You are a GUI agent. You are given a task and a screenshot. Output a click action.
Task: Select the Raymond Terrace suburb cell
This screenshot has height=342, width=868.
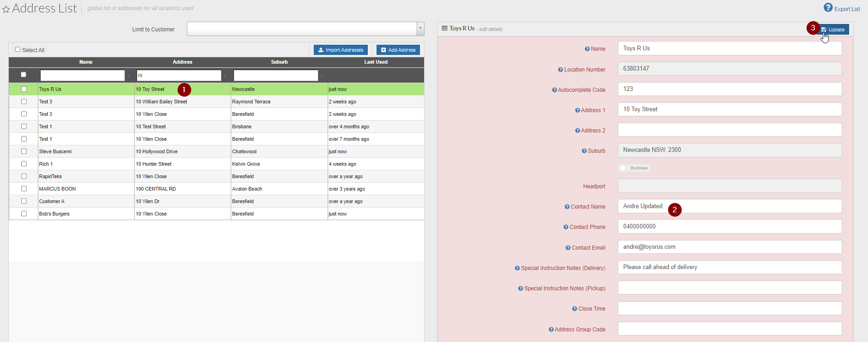279,102
